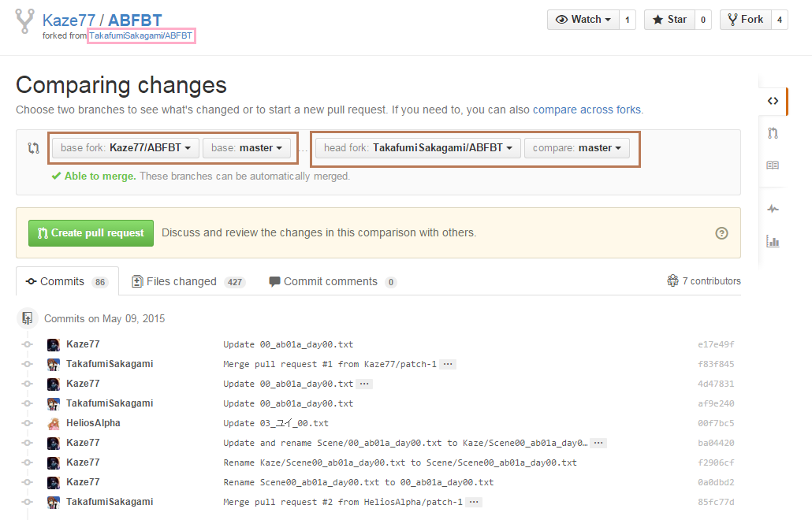Click the Create pull request button

tap(91, 233)
